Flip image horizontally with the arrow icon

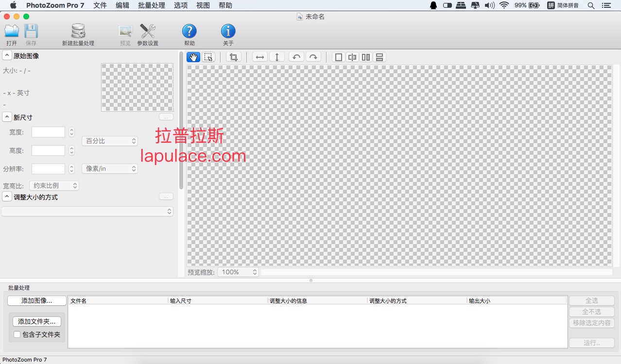click(260, 57)
